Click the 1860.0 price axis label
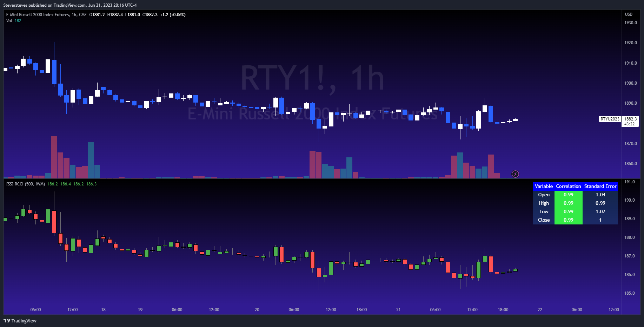This screenshot has height=327, width=644. tap(630, 164)
